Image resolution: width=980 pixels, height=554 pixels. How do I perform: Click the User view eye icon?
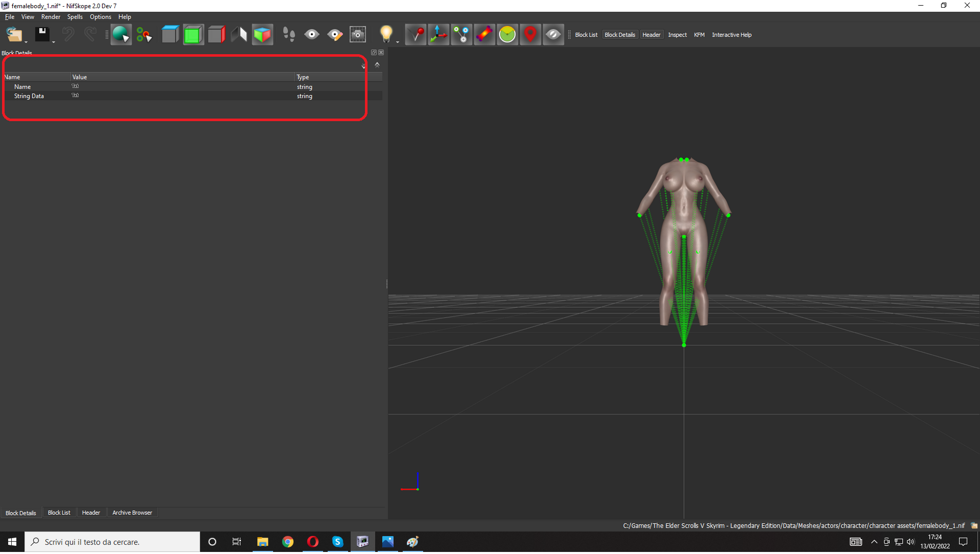[312, 35]
